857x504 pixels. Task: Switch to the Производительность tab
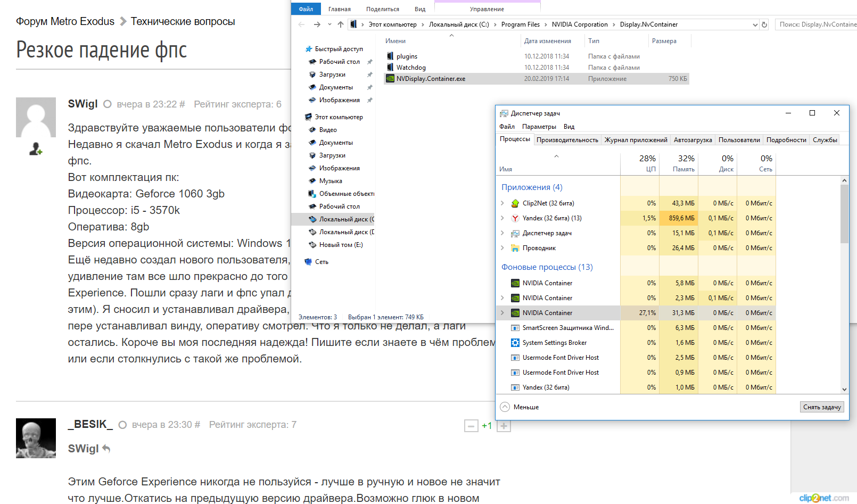(567, 140)
